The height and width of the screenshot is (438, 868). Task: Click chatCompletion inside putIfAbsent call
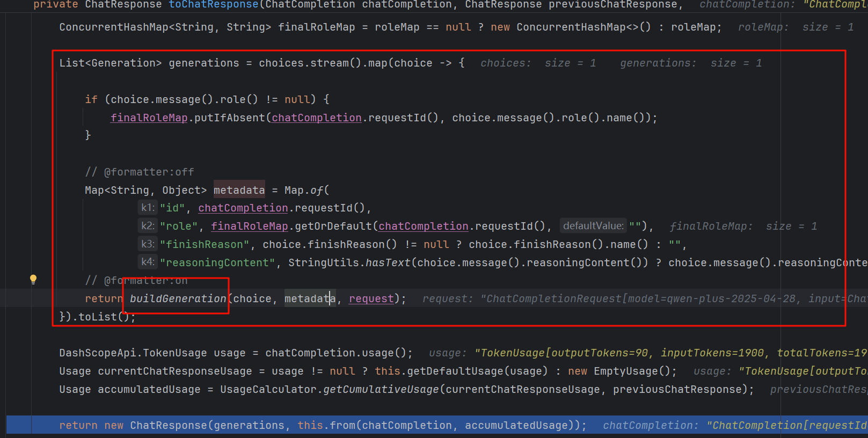[x=317, y=118]
